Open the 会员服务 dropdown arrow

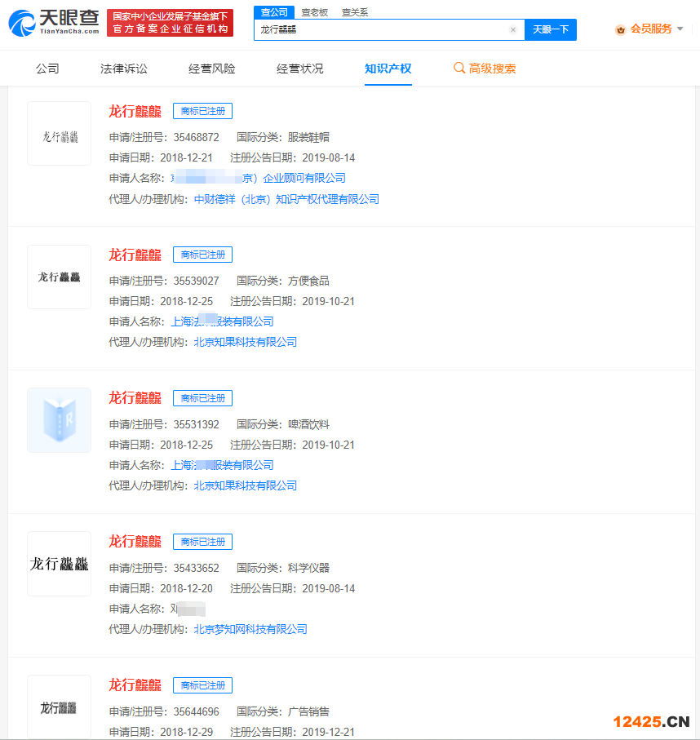680,29
